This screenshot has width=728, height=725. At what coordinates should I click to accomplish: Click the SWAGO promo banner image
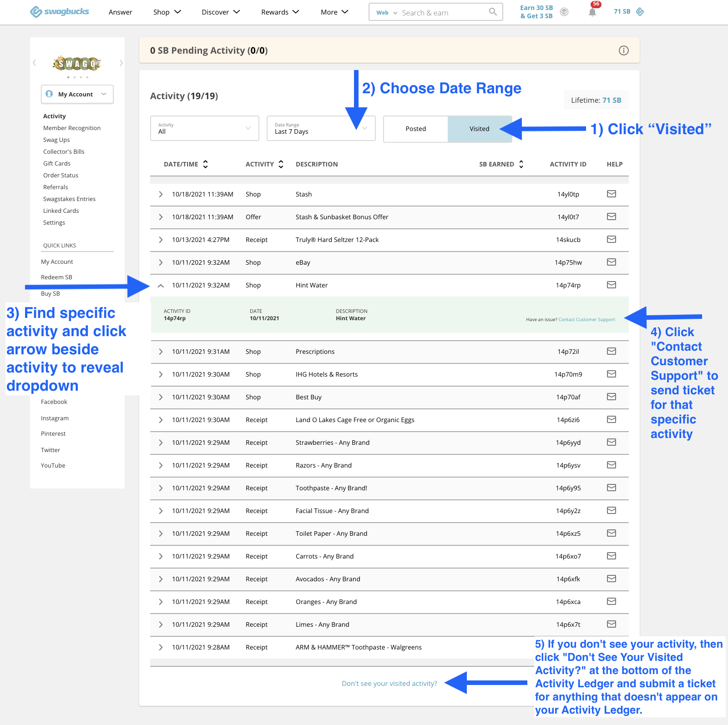(x=77, y=63)
